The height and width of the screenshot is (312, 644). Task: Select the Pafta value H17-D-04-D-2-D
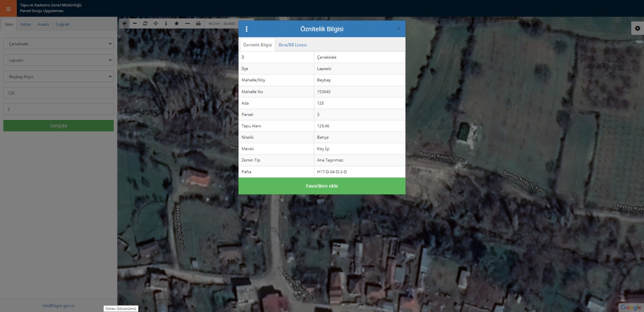[x=332, y=172]
